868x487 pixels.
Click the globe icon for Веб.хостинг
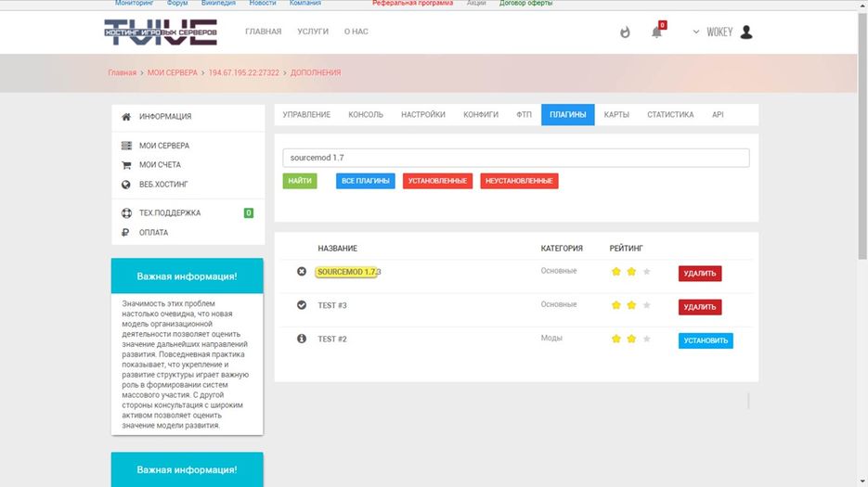126,185
